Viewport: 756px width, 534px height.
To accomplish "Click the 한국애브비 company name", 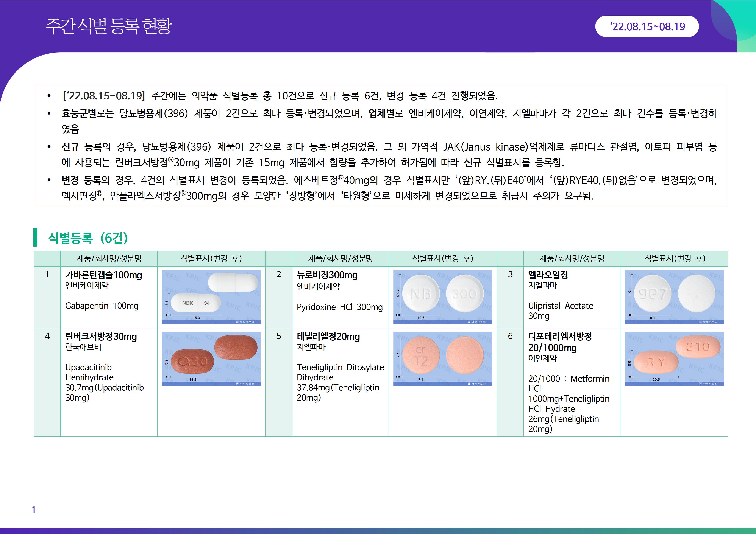I will click(83, 347).
